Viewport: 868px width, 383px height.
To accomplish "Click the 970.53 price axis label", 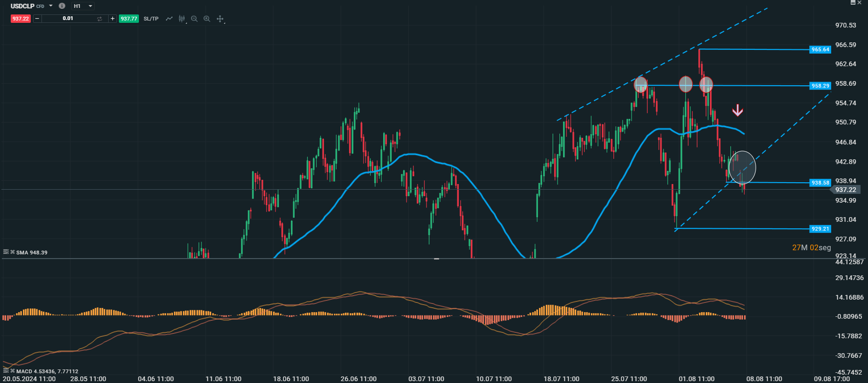I will 846,25.
